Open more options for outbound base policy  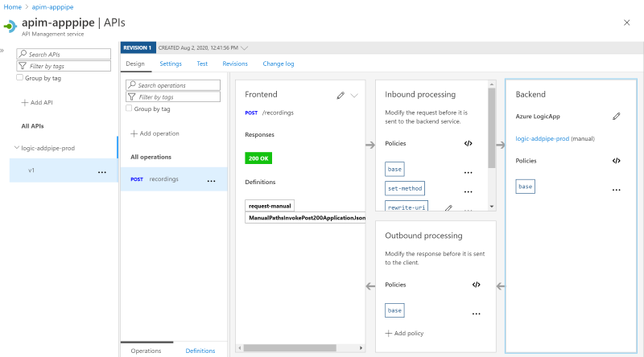tap(476, 314)
